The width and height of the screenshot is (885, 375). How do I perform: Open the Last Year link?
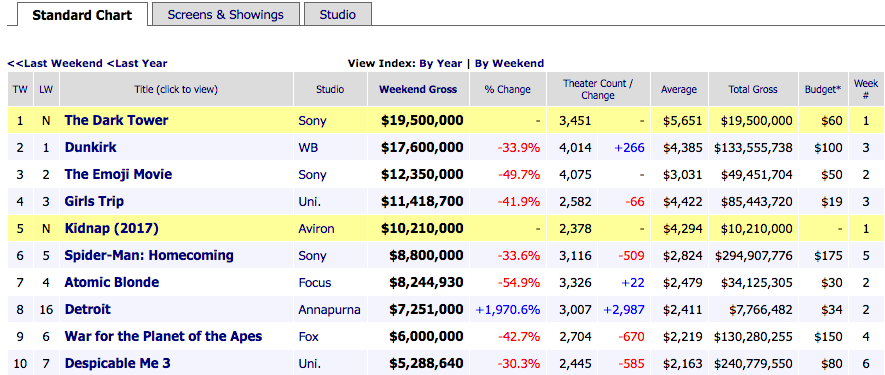click(137, 63)
